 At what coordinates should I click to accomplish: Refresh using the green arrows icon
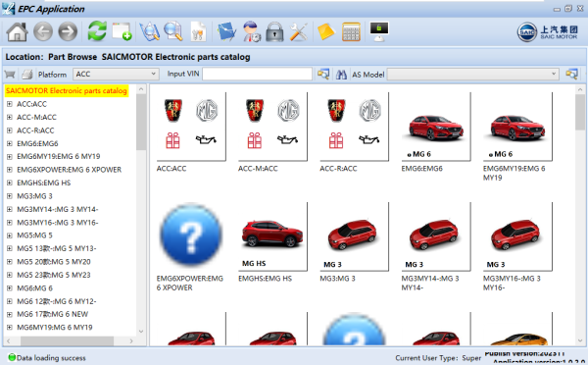point(97,31)
